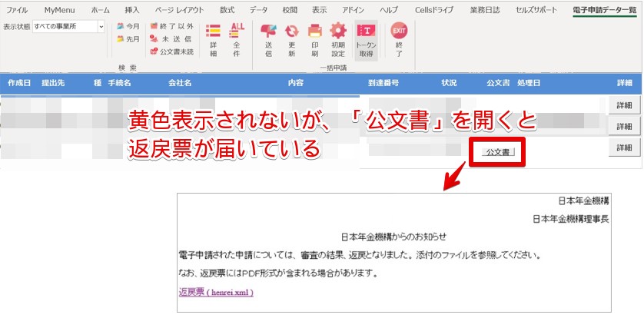Open the MyMenu tab

59,10
